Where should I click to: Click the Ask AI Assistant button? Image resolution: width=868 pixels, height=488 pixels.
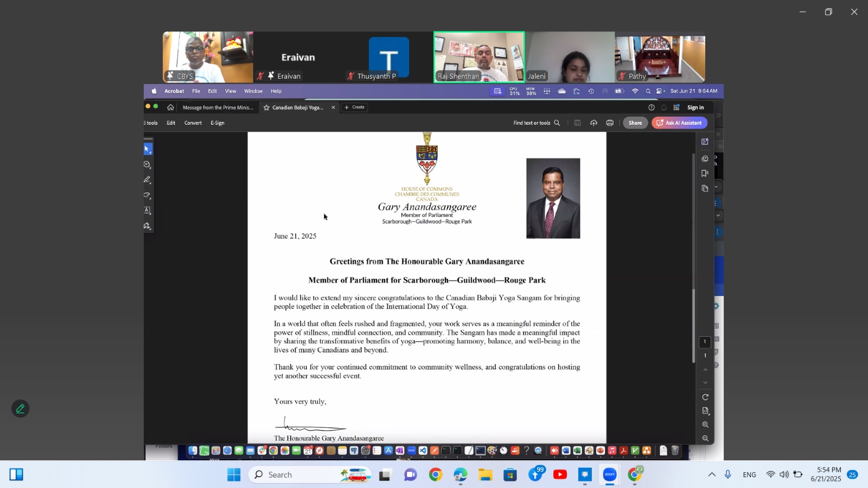click(x=679, y=123)
